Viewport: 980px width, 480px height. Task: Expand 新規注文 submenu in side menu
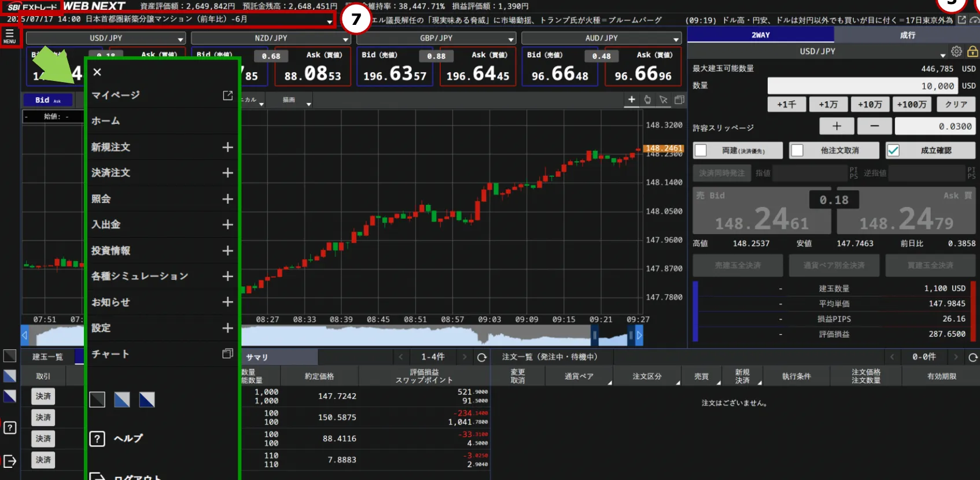coord(227,147)
